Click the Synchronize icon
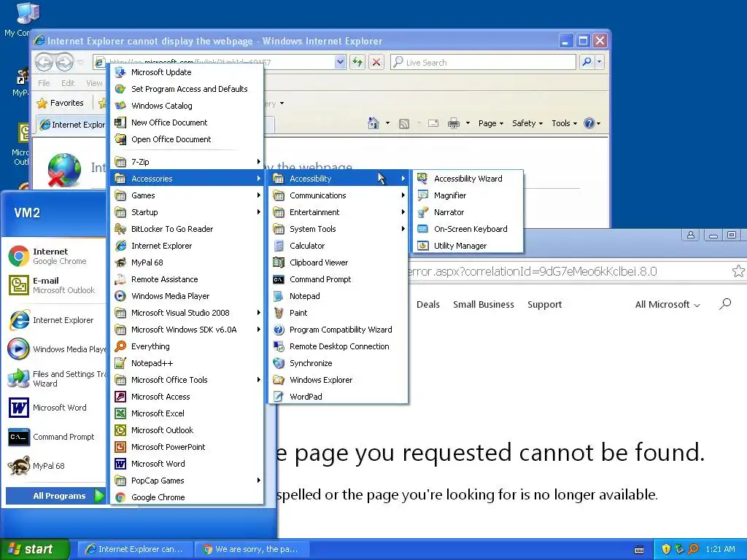Image resolution: width=747 pixels, height=560 pixels. click(279, 363)
